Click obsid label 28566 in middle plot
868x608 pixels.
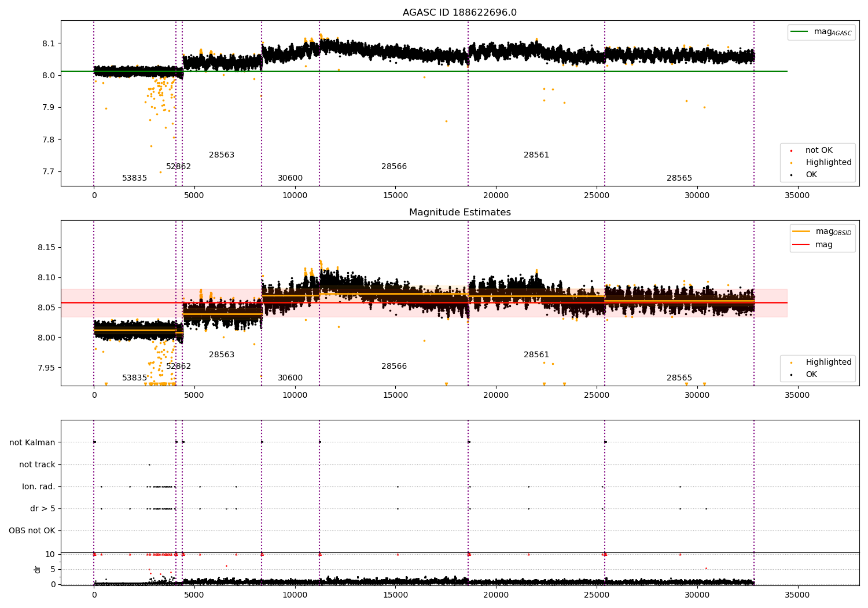coord(394,367)
